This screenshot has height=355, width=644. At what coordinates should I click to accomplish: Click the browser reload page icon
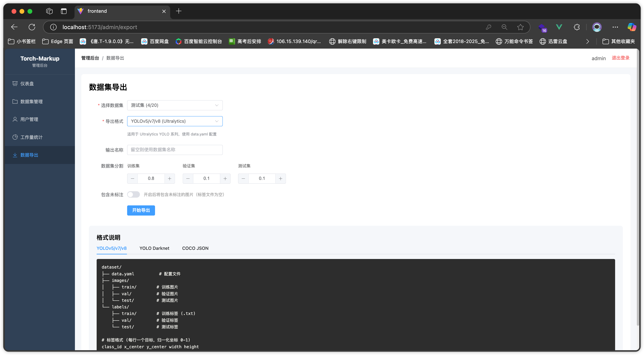point(32,27)
